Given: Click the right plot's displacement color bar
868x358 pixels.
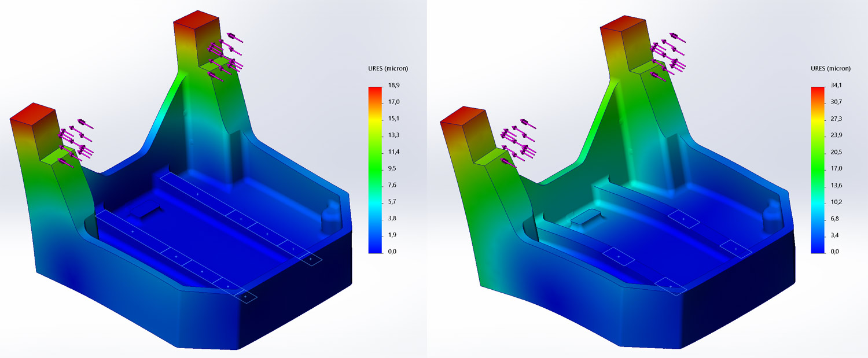Looking at the screenshot, I should (818, 170).
